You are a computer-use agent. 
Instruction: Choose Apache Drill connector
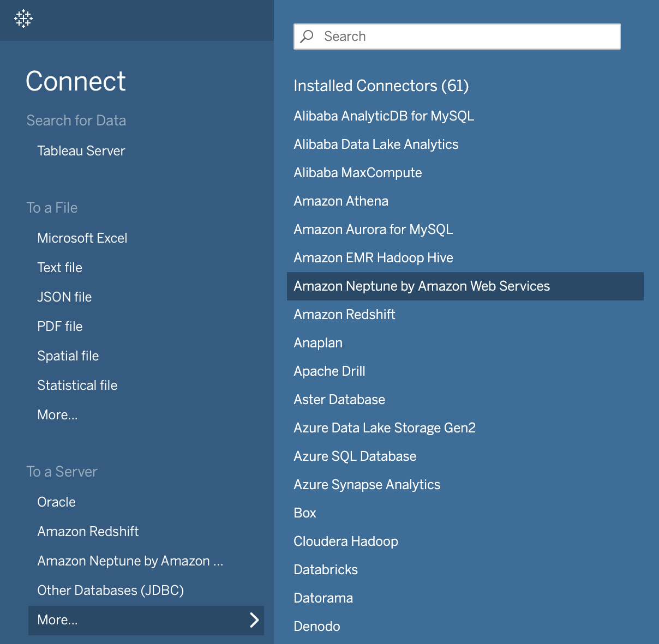pos(329,371)
